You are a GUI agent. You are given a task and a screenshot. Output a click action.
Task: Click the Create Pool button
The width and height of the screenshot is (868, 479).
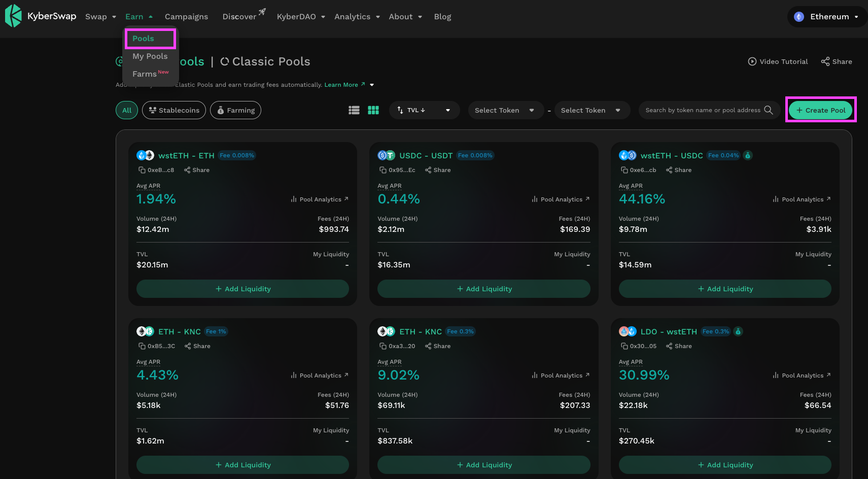820,110
